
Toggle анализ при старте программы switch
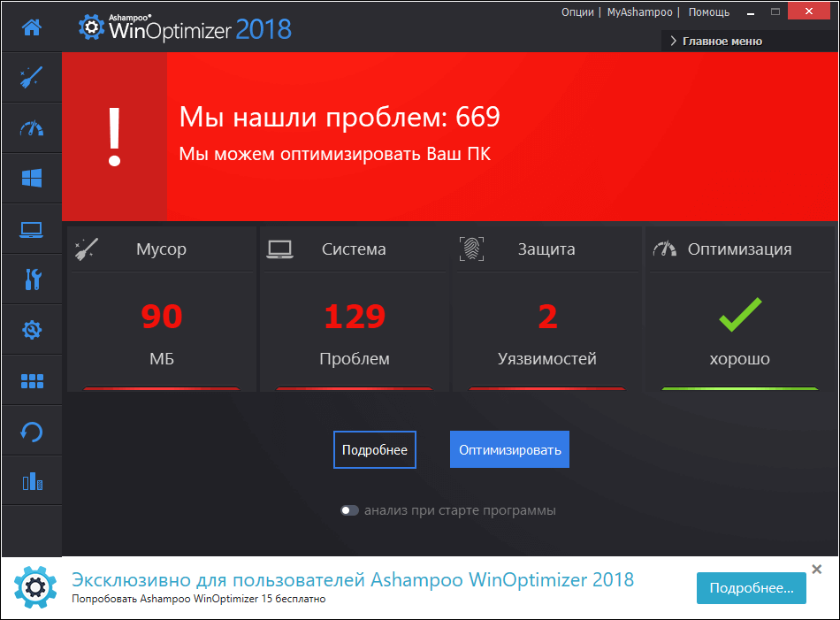pos(349,510)
